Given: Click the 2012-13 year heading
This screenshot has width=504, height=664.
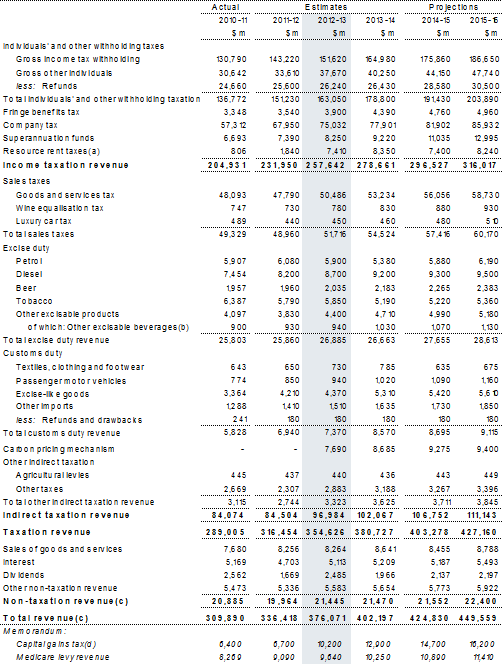Looking at the screenshot, I should [x=332, y=20].
